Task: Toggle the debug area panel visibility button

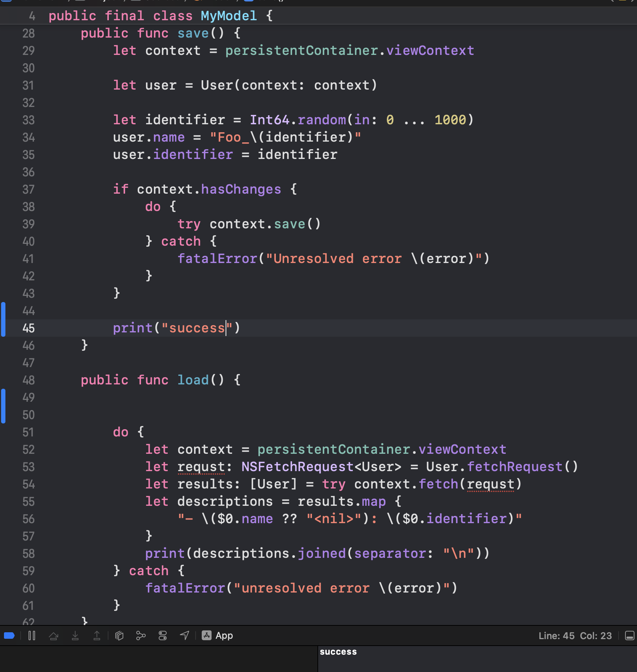Action: pyautogui.click(x=629, y=636)
